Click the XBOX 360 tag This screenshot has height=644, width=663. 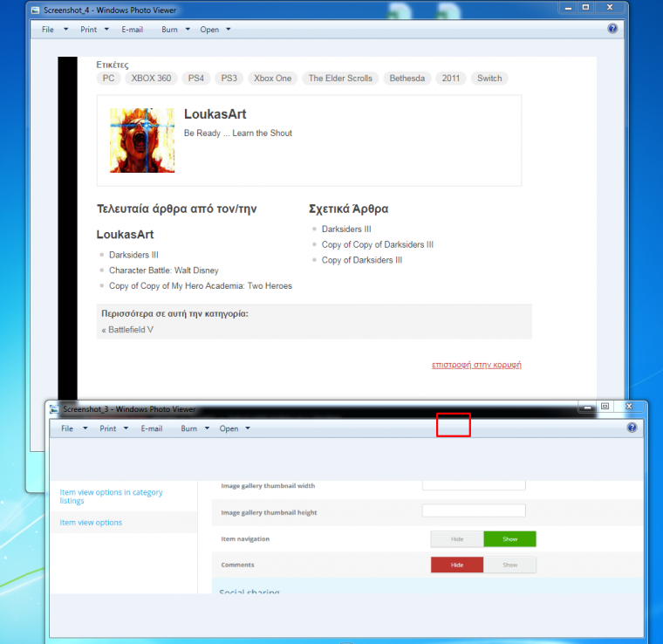(152, 79)
